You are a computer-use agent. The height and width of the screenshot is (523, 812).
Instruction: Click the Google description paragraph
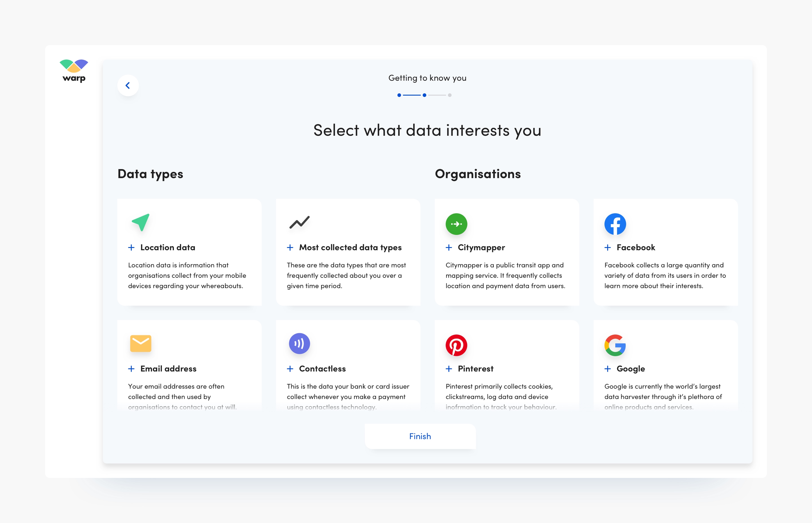click(663, 397)
